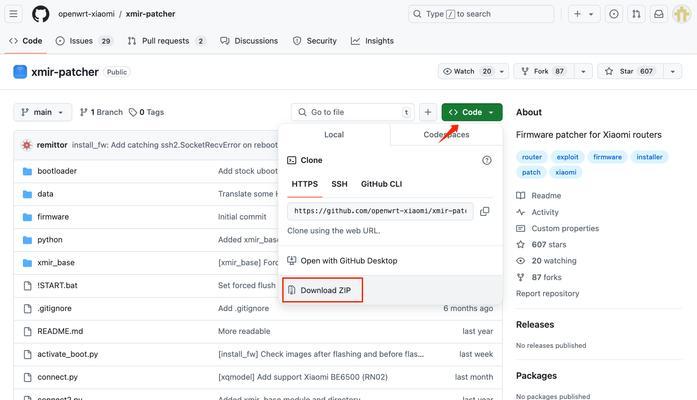The image size is (697, 400).
Task: Switch to the Issues tab
Action: point(84,41)
